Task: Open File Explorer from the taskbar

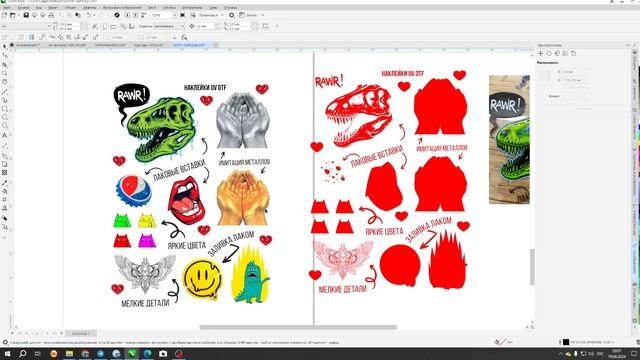Action: (69, 353)
